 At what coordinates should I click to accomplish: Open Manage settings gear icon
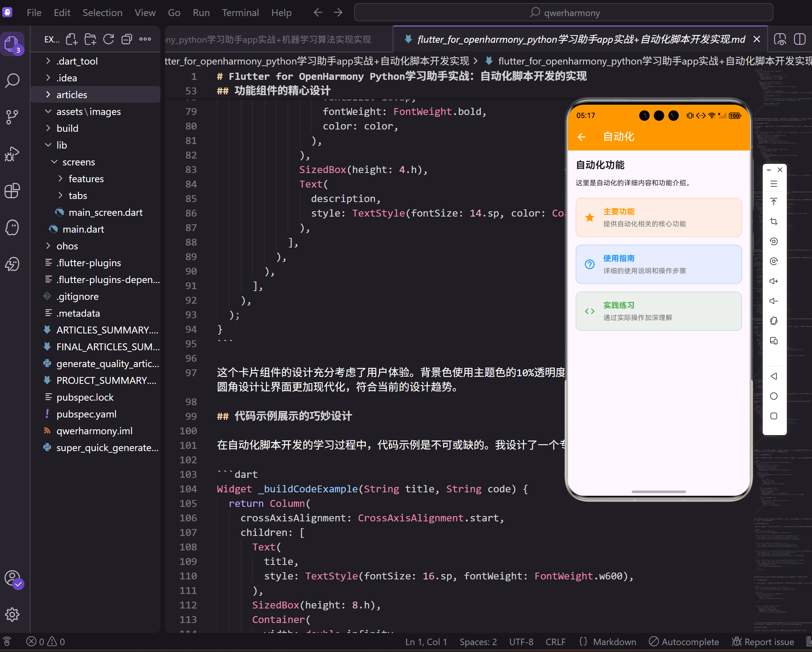point(12,615)
